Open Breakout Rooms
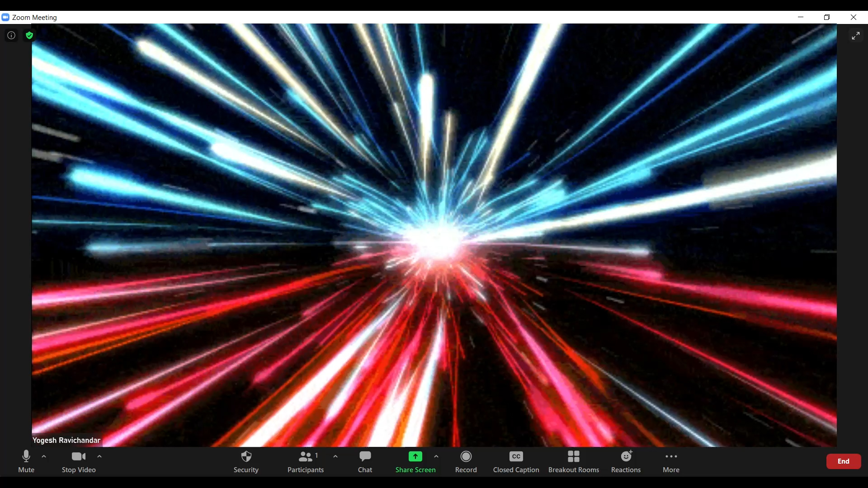The width and height of the screenshot is (868, 488). tap(573, 461)
